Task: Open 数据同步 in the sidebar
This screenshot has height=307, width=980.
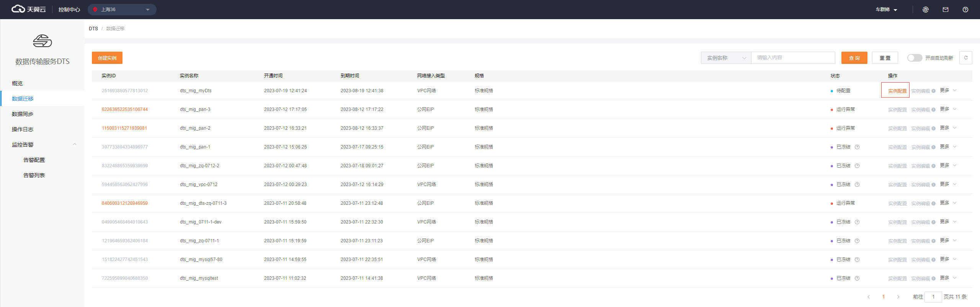Action: tap(23, 114)
